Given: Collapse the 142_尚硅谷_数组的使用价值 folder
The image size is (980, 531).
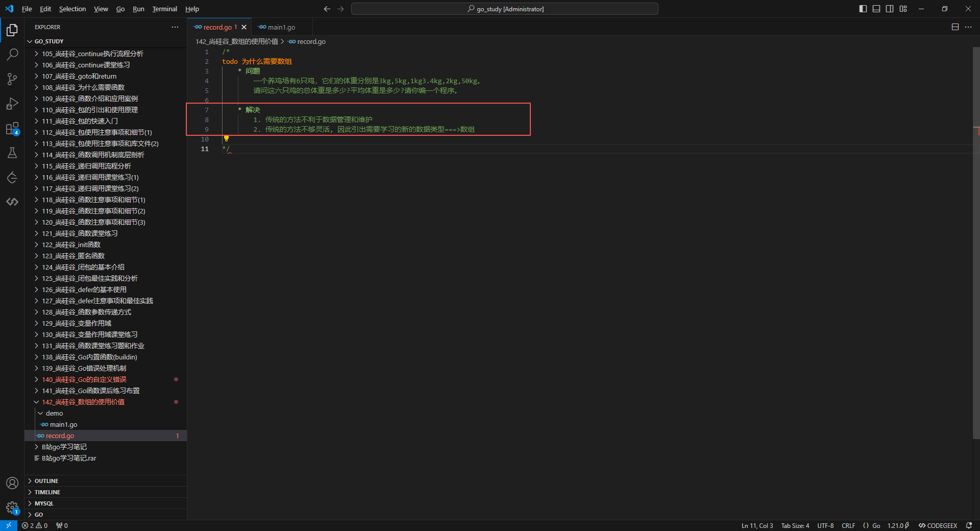Looking at the screenshot, I should [x=106, y=402].
